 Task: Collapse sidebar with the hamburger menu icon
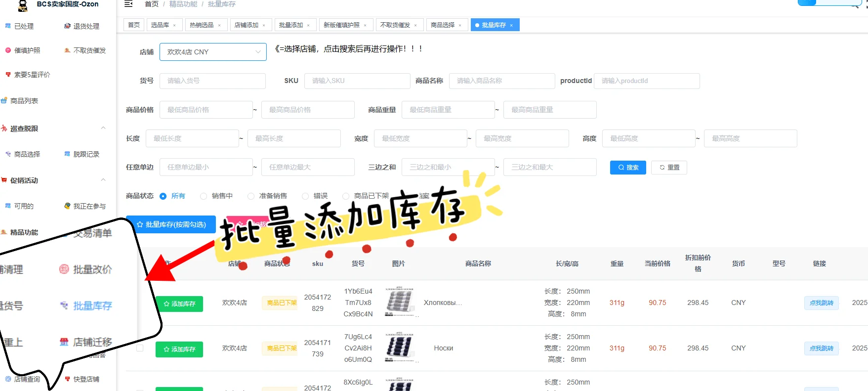point(128,4)
